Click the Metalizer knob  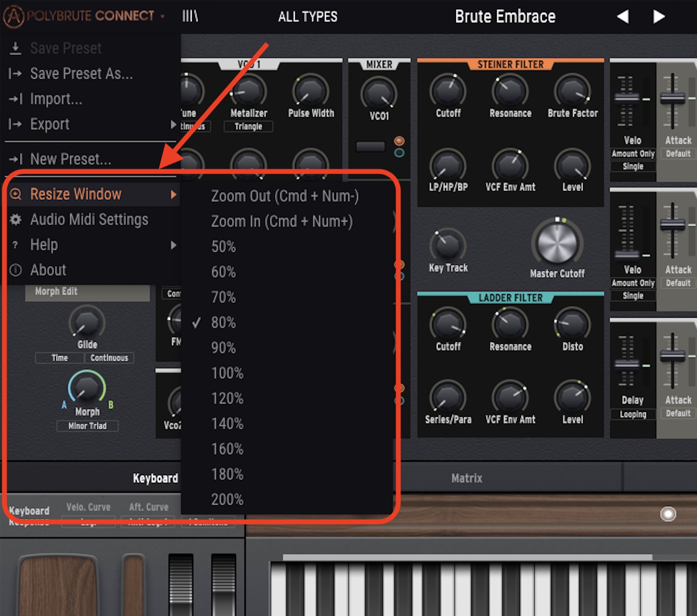click(x=248, y=91)
